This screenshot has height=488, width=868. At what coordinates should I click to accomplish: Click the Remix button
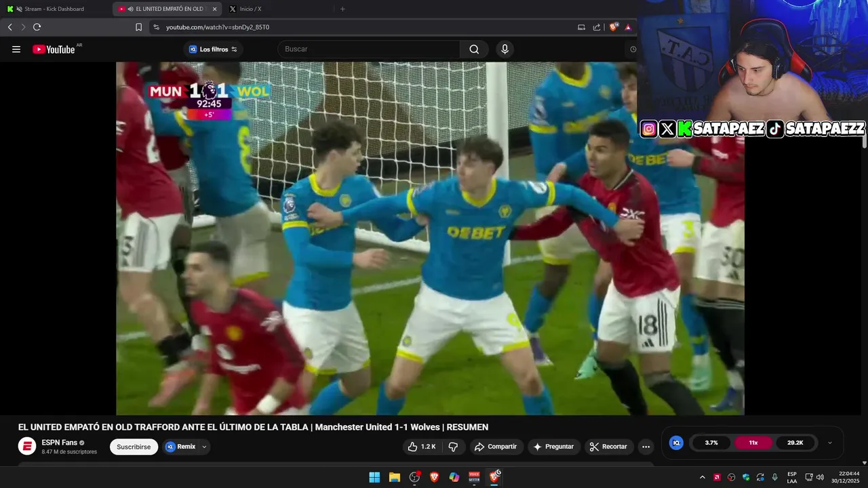[x=180, y=447]
